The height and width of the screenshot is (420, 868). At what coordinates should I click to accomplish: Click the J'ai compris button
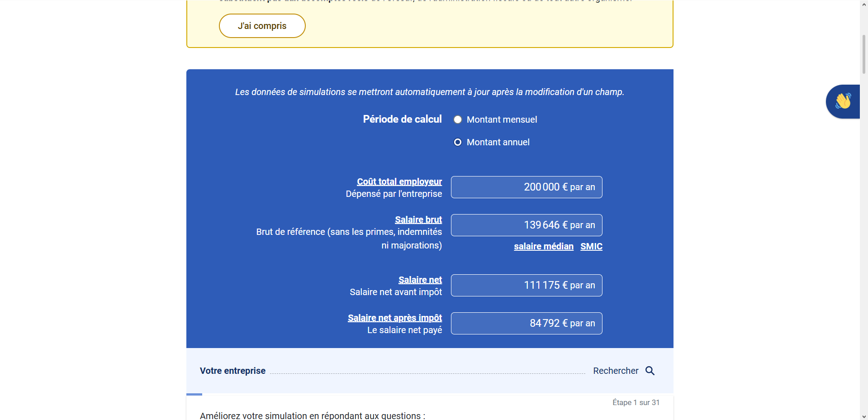pyautogui.click(x=262, y=26)
